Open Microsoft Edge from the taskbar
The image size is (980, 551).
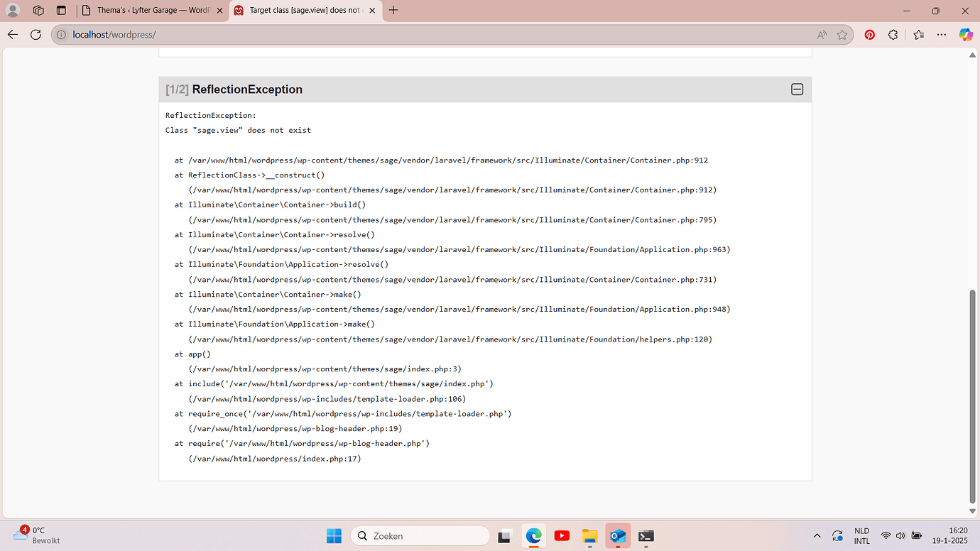[x=533, y=535]
